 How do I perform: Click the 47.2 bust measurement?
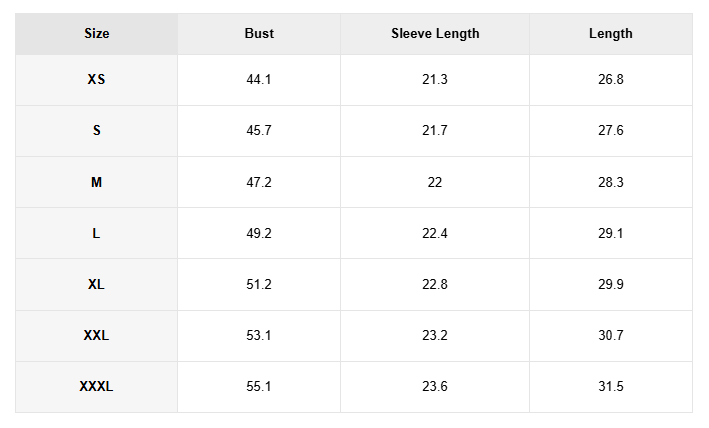coord(259,183)
